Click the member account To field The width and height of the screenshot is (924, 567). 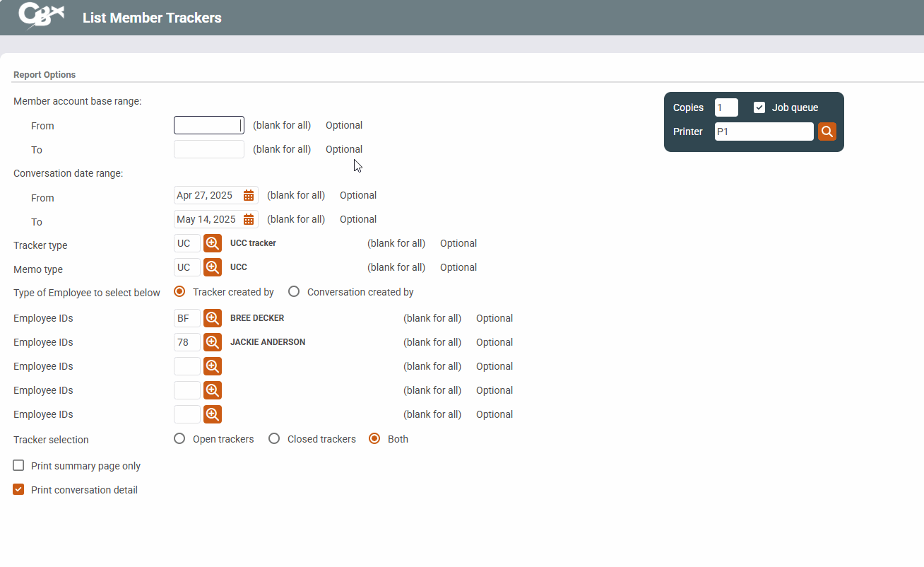click(208, 150)
